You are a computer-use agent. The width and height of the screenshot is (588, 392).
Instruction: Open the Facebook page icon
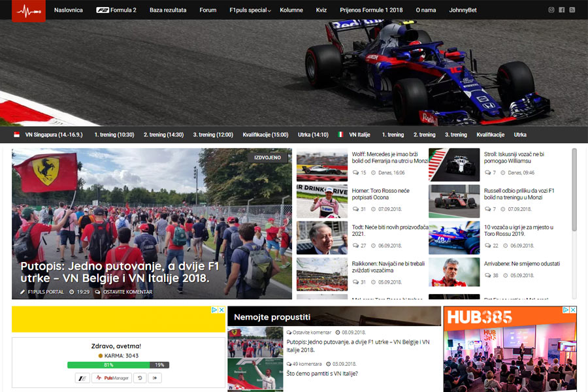[562, 10]
